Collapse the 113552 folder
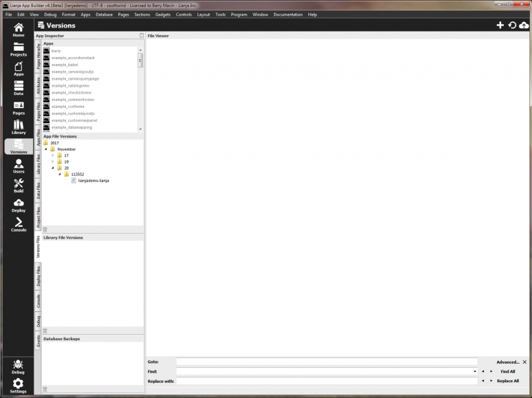The height and width of the screenshot is (398, 532). click(x=60, y=174)
